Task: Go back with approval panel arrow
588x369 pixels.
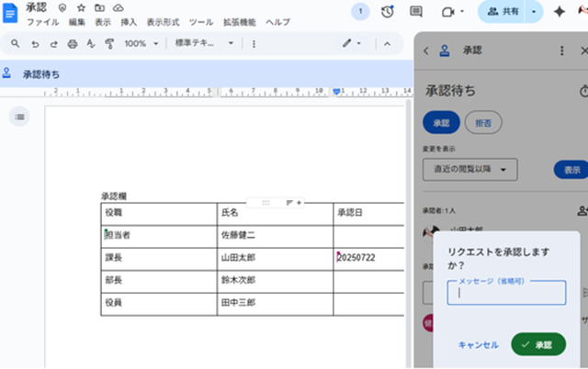Action: pyautogui.click(x=426, y=51)
